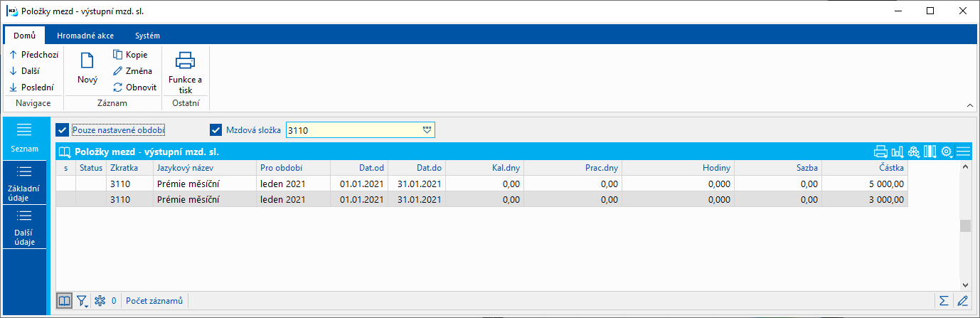Image resolution: width=980 pixels, height=318 pixels.
Task: Uncheck Pouze nastavené období checkbox
Action: [63, 130]
